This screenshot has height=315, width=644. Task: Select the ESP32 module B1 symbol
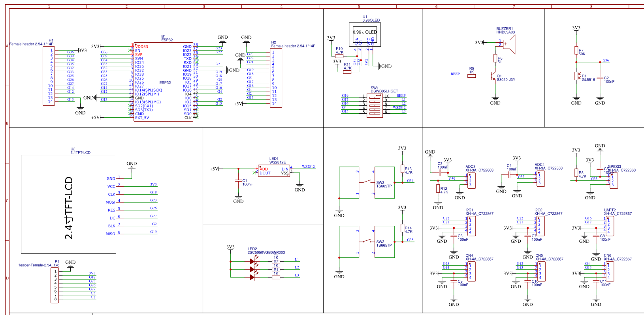(x=163, y=82)
